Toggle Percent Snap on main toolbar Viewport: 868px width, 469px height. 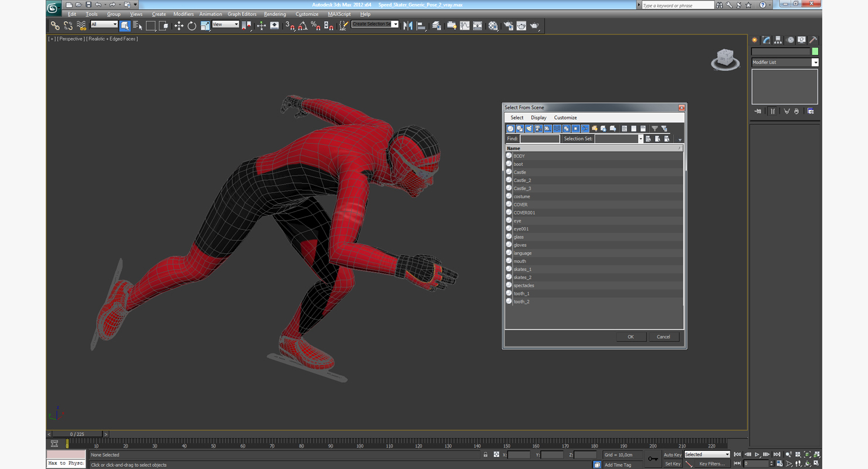[316, 25]
